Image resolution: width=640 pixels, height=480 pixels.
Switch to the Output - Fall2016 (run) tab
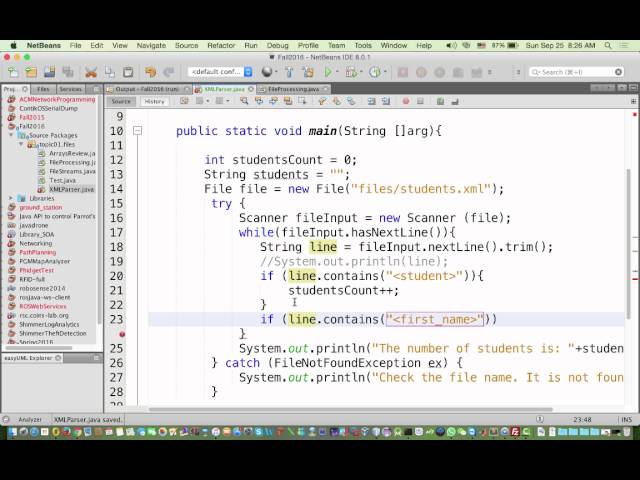point(146,89)
